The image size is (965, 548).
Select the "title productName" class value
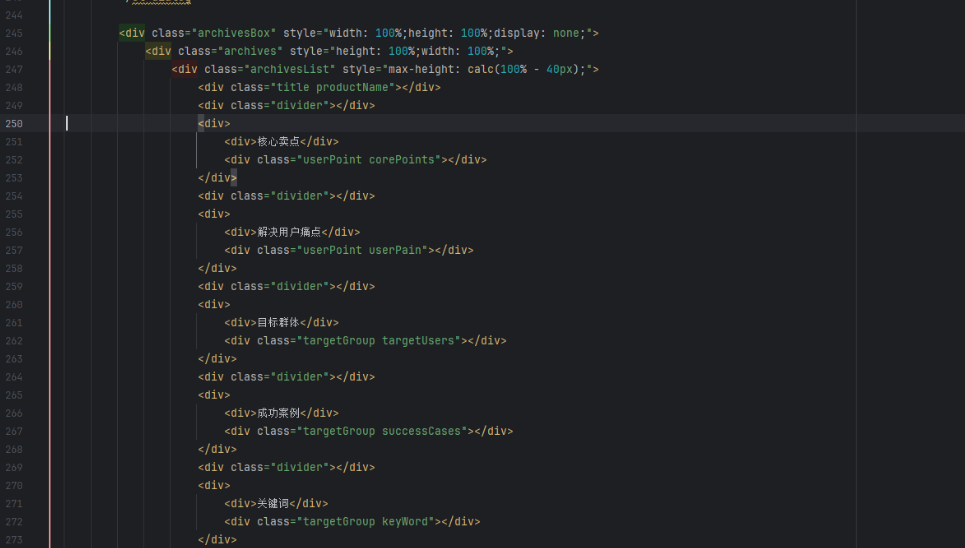(x=333, y=87)
